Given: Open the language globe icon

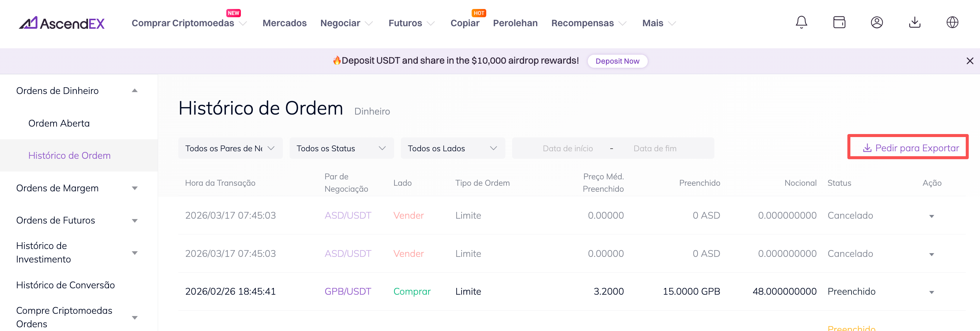Looking at the screenshot, I should coord(952,22).
